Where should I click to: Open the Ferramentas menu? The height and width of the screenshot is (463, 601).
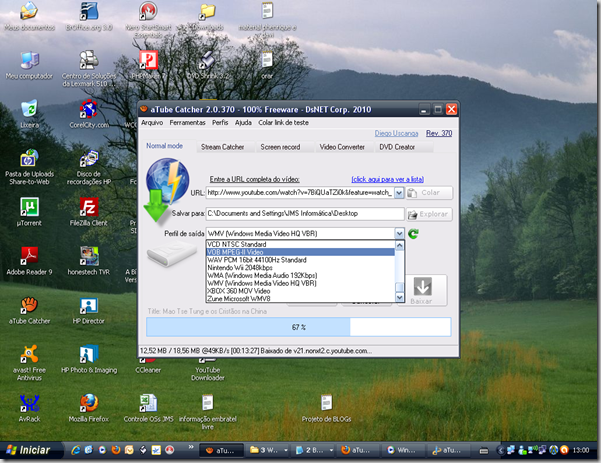point(187,123)
